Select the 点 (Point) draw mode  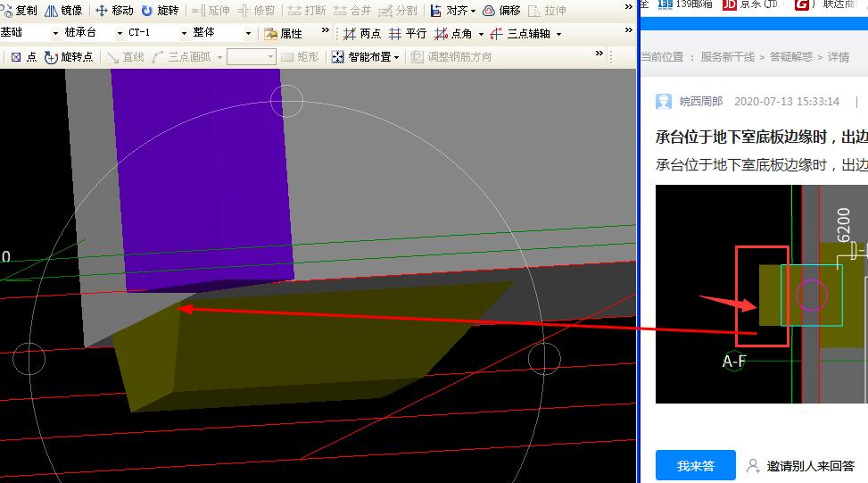pos(24,57)
